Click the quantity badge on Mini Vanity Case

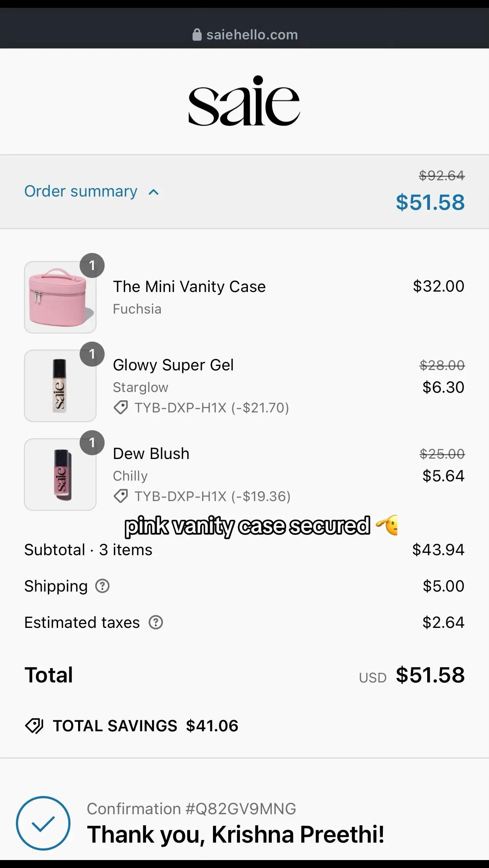pos(92,265)
